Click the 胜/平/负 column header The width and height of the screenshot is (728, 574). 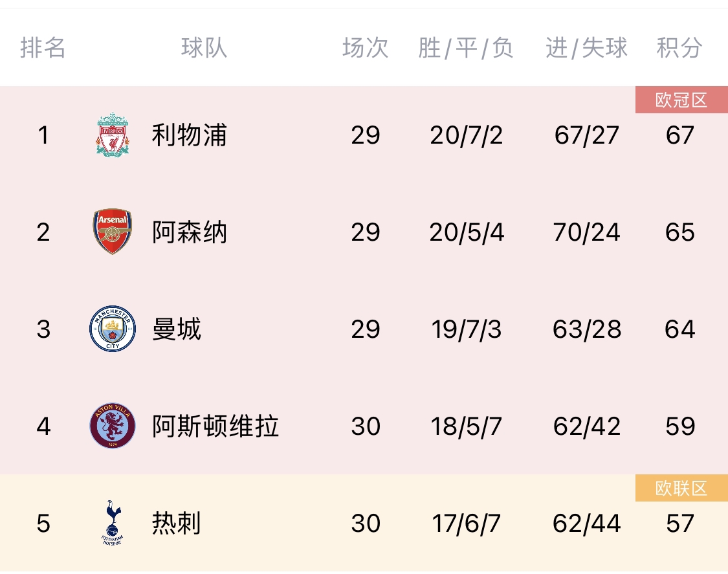466,48
